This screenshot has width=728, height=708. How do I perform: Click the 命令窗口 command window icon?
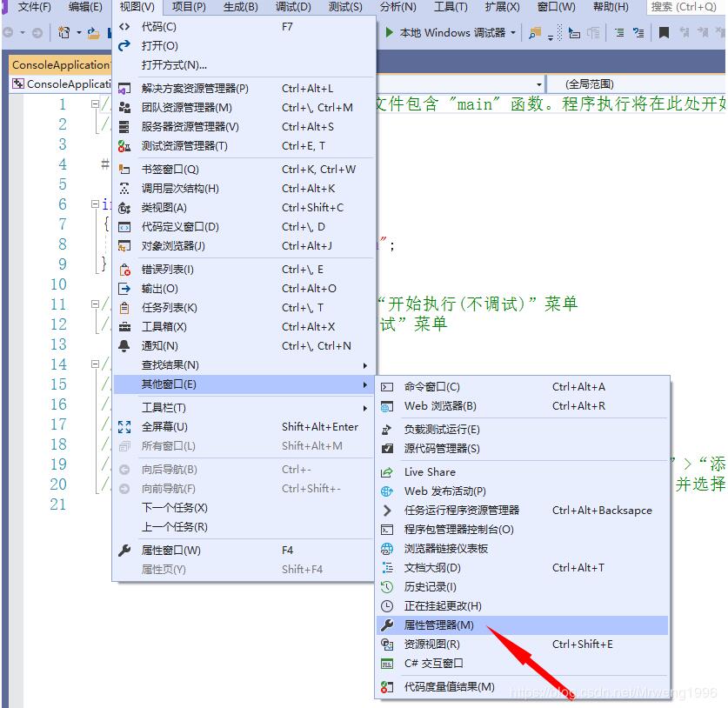(387, 387)
